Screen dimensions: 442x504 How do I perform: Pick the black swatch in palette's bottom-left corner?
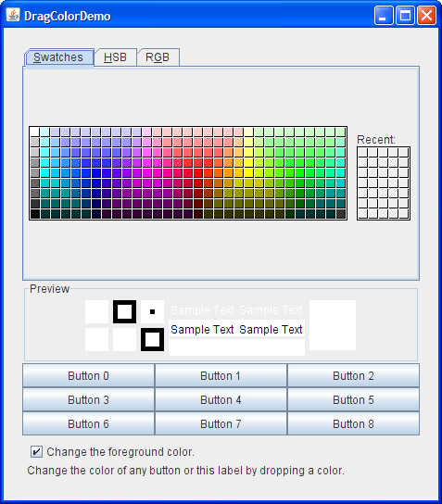click(34, 214)
